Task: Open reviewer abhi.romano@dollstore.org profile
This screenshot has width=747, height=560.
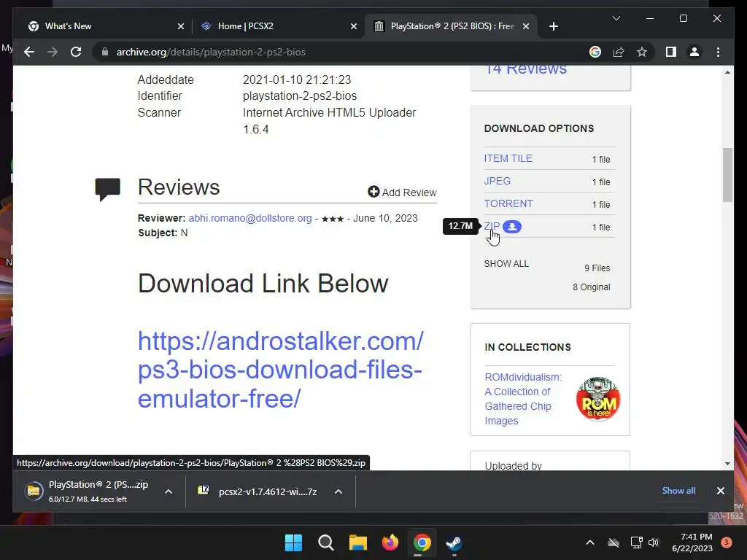Action: pos(250,218)
